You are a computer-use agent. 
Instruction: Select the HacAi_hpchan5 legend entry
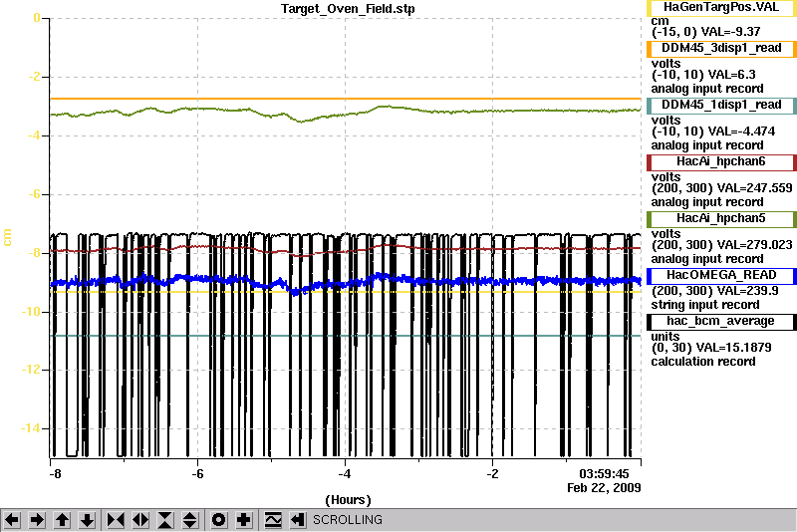[721, 219]
